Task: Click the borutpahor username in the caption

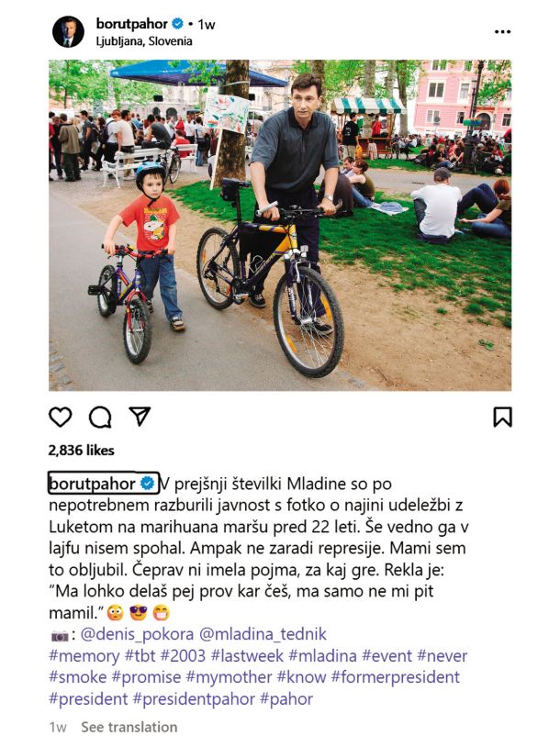Action: tap(92, 484)
